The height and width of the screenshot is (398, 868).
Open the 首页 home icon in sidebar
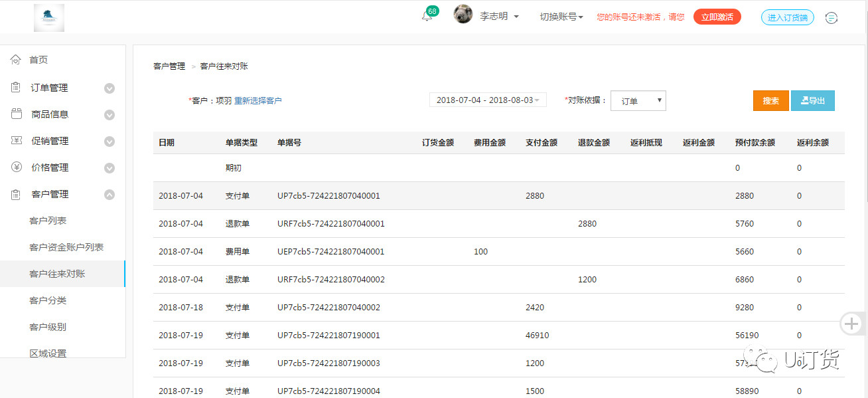coord(15,59)
